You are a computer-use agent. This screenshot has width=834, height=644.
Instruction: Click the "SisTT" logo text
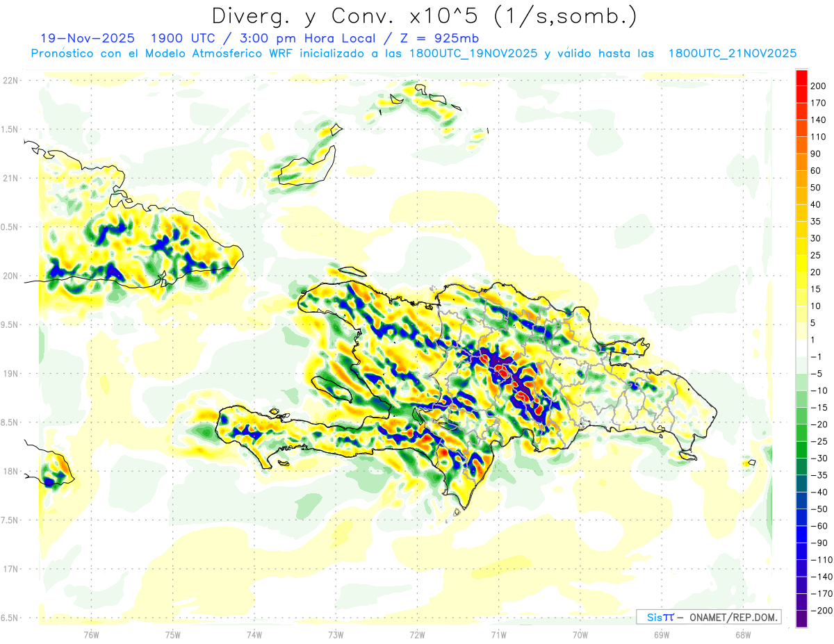(660, 617)
